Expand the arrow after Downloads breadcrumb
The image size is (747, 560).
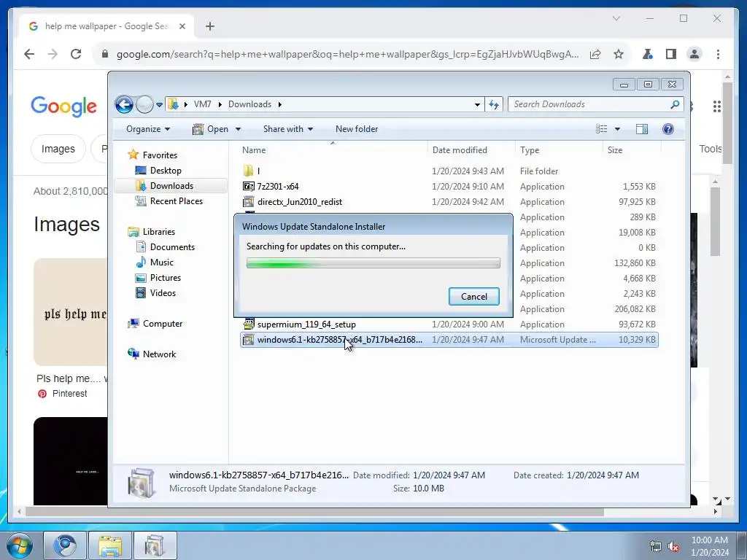(279, 104)
